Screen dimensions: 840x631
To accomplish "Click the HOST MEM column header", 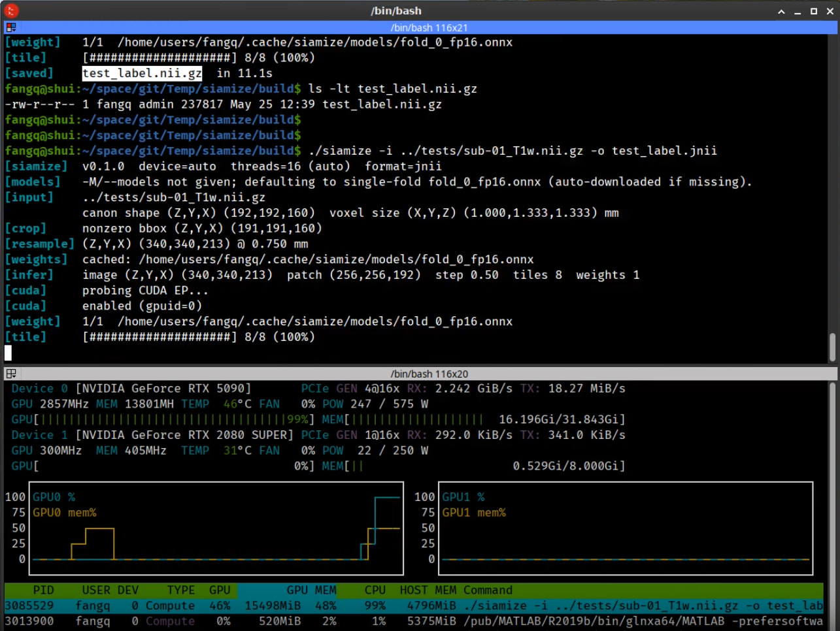I will coord(428,590).
